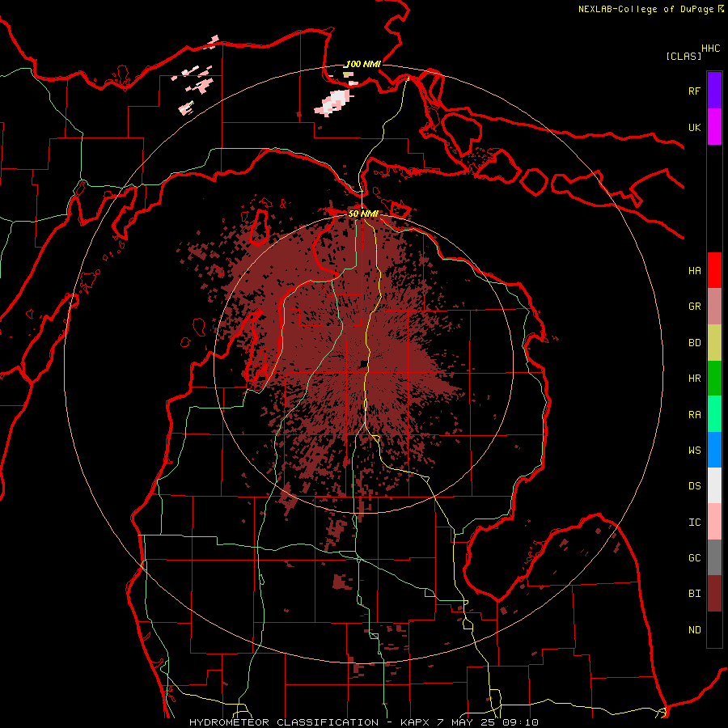This screenshot has height=728, width=728.
Task: Click the DS white legend swatch
Action: [x=714, y=485]
